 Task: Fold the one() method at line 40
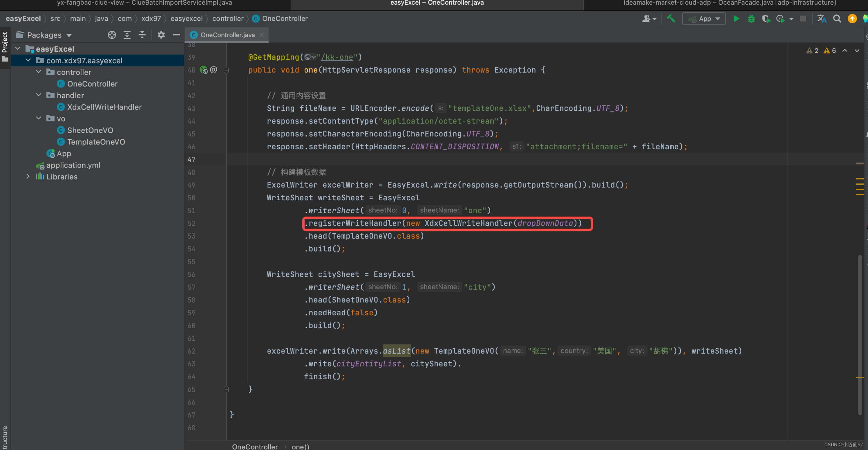[227, 70]
